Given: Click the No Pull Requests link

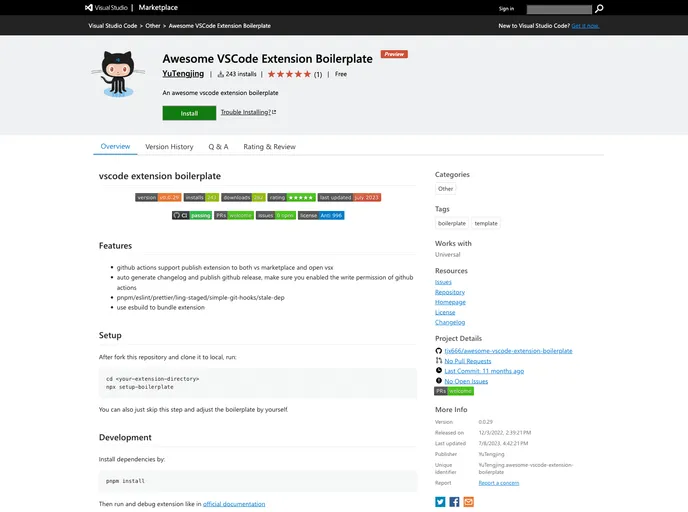Looking at the screenshot, I should [x=468, y=361].
